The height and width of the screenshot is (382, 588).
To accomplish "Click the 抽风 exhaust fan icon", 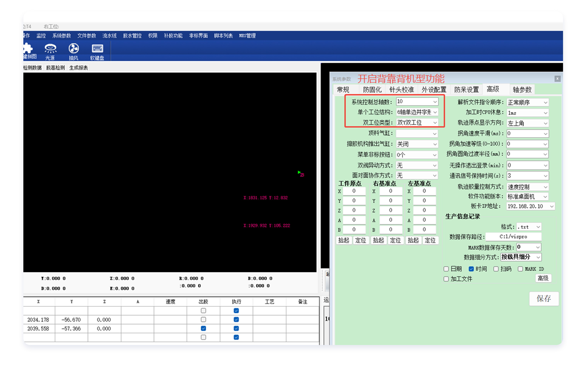I will 74,49.
